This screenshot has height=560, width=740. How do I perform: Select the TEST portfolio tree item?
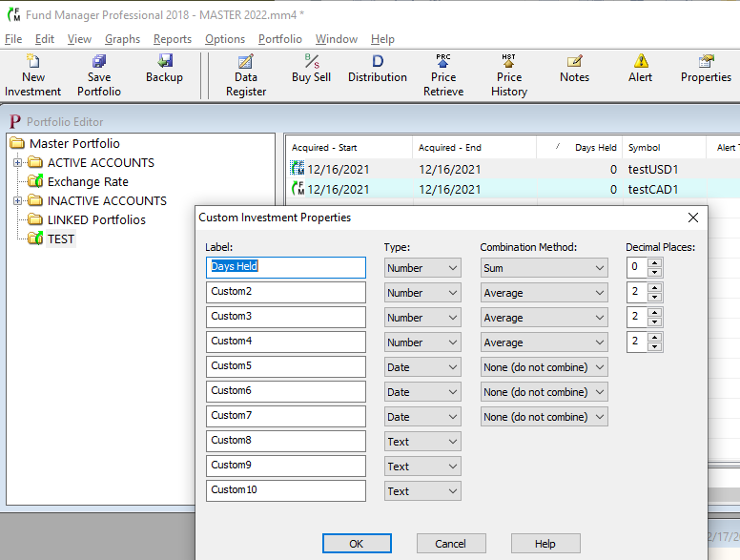pyautogui.click(x=61, y=239)
